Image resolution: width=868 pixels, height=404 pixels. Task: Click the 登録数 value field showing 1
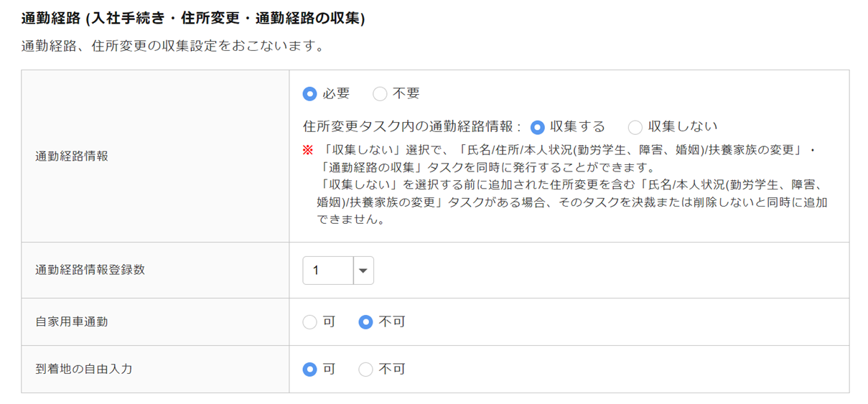pyautogui.click(x=328, y=271)
